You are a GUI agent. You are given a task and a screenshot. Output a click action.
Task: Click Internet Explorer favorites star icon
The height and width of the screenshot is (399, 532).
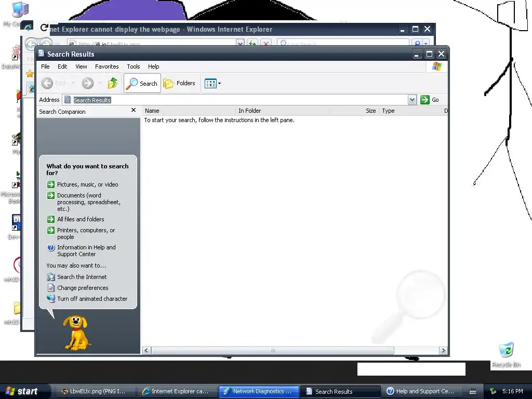click(30, 74)
